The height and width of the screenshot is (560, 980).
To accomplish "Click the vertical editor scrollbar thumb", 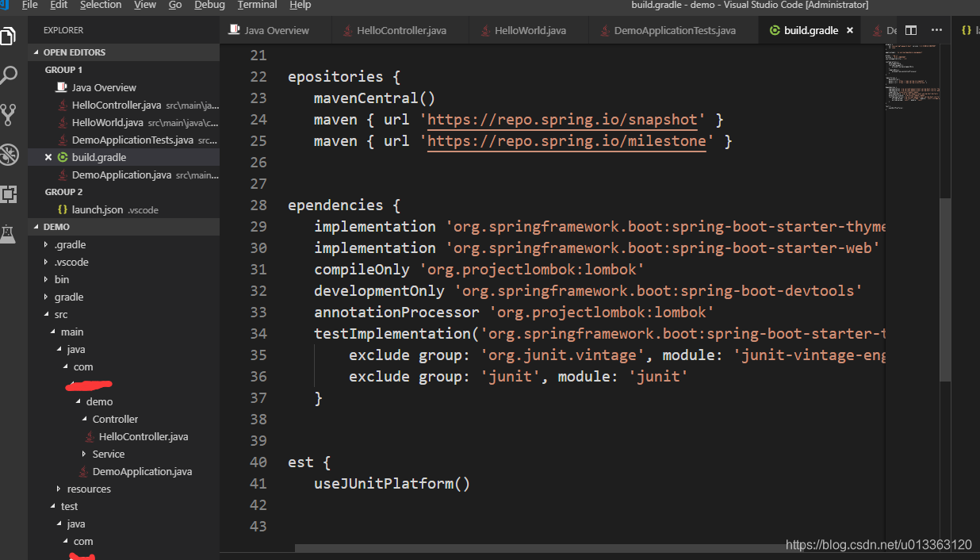I will click(x=945, y=290).
